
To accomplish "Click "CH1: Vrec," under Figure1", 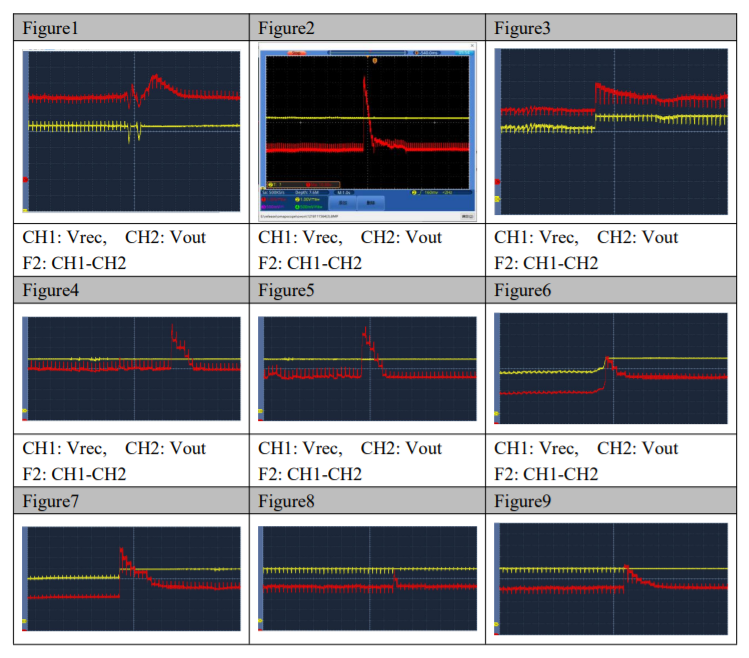I will point(64,237).
